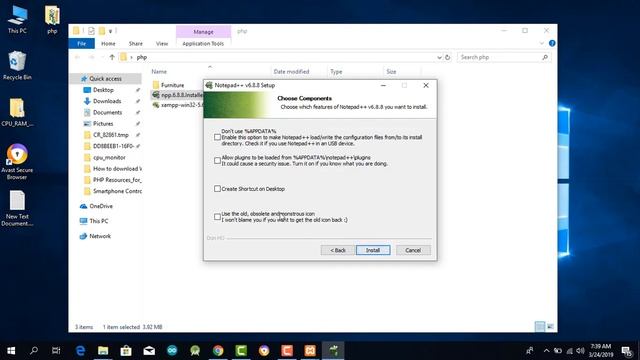Collapse the ribbon chevron in Explorer

(x=542, y=43)
